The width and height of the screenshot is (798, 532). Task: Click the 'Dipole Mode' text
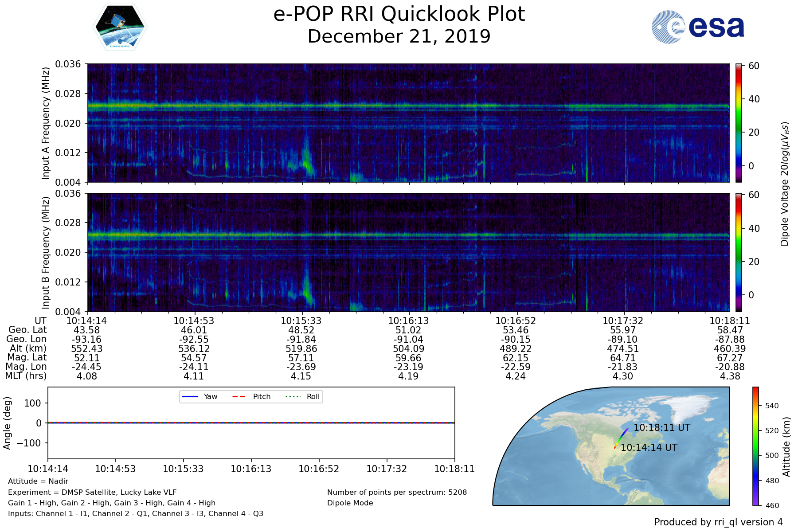pos(350,503)
